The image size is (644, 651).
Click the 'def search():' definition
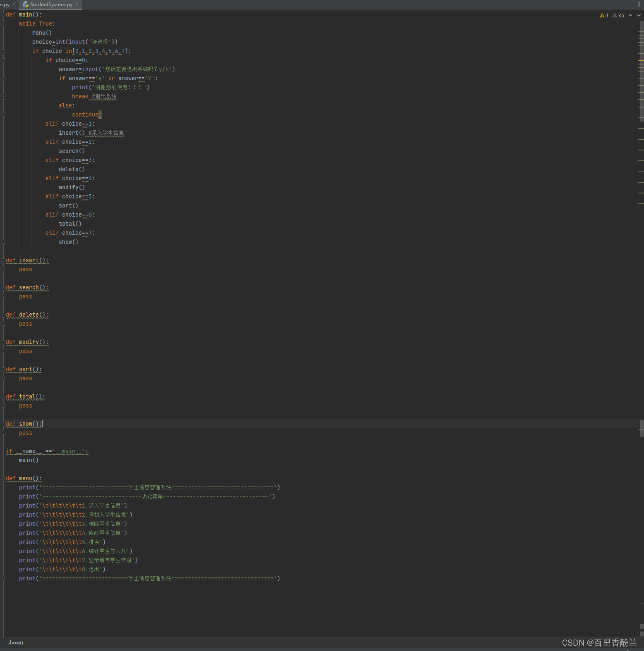27,287
